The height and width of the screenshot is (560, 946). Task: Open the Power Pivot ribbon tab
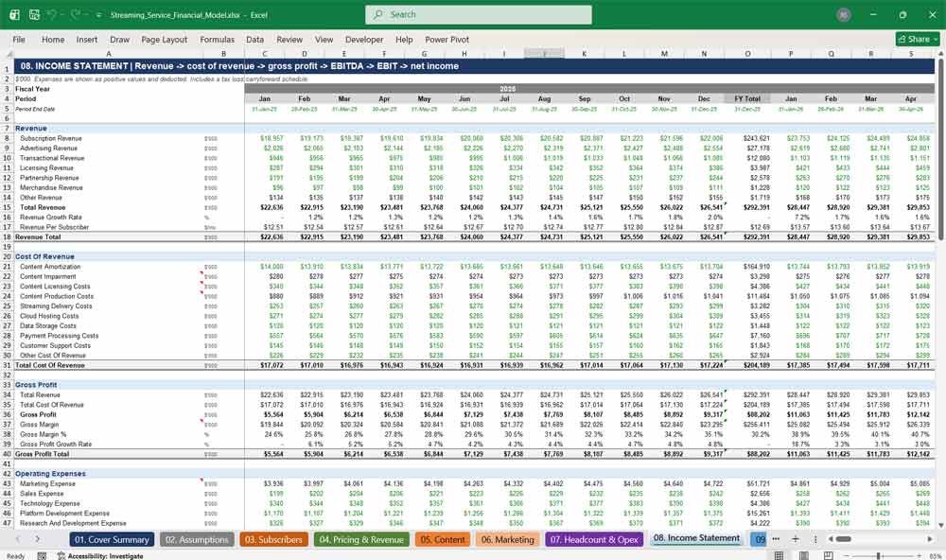click(447, 39)
